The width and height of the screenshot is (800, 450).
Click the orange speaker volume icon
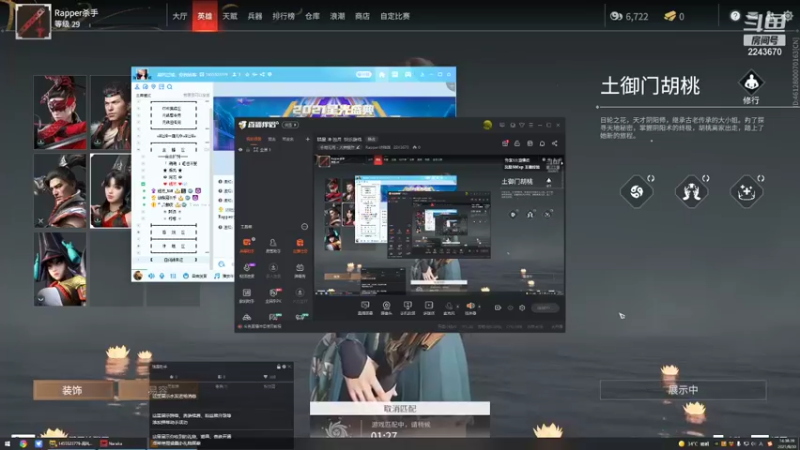coord(470,306)
